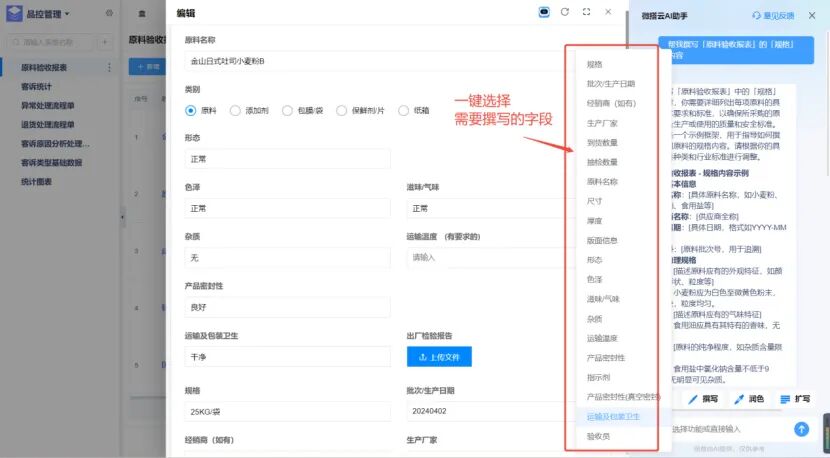Click the 滋味/气味 input field

click(x=491, y=209)
